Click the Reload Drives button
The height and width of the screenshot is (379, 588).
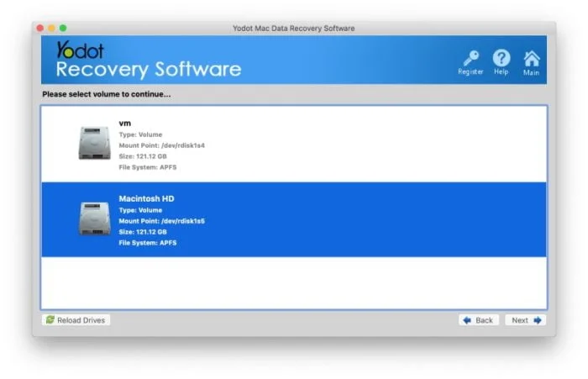(76, 320)
